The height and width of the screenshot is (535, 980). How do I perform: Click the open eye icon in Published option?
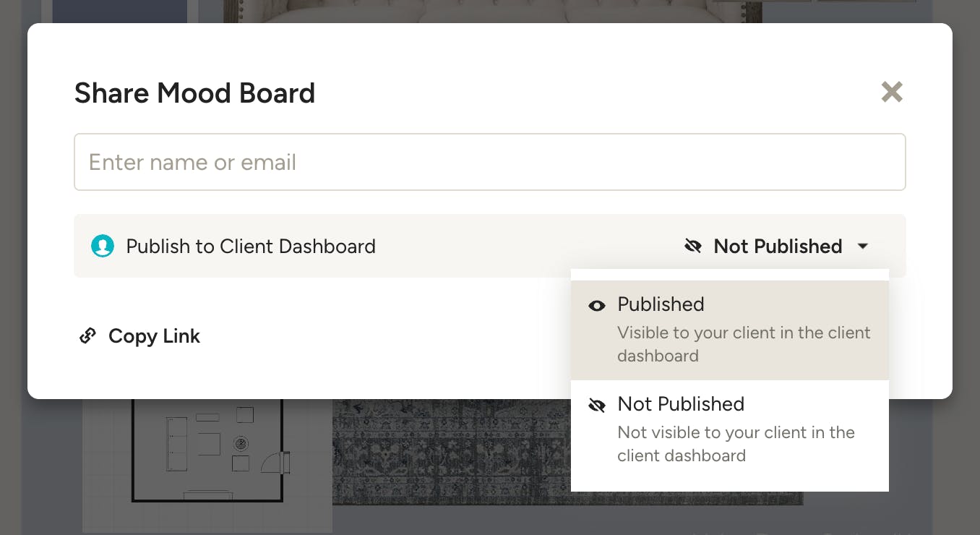click(x=597, y=306)
